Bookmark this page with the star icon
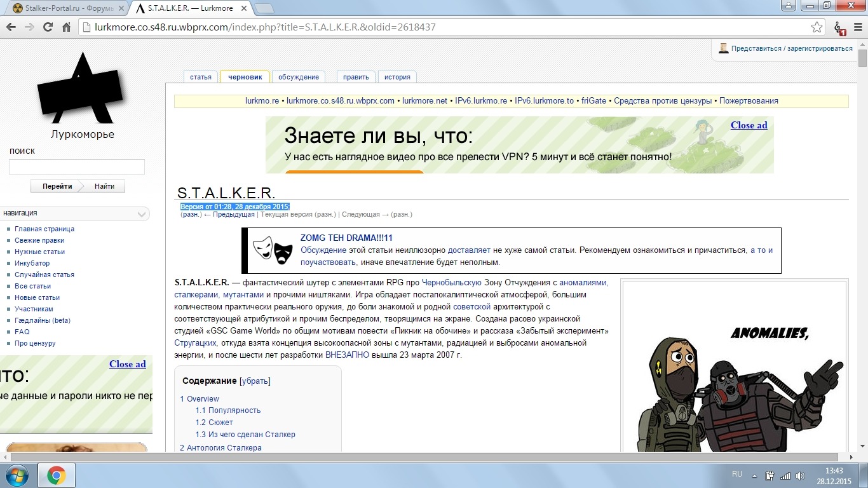Screen dimensions: 868x488 pos(817,27)
